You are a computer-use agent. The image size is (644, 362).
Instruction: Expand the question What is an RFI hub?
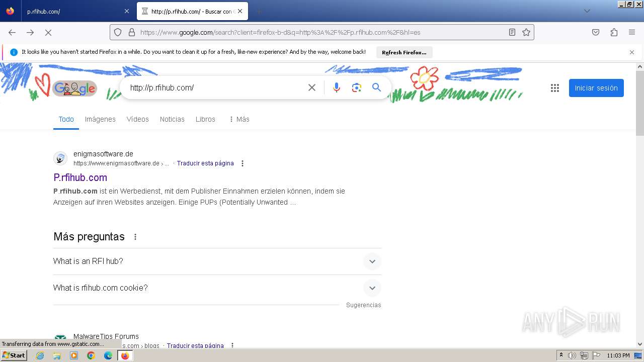(x=217, y=261)
